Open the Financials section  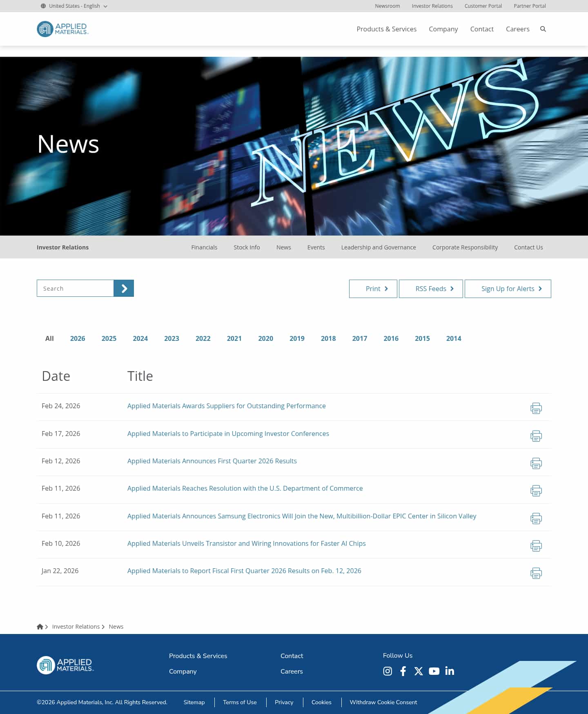click(x=204, y=247)
